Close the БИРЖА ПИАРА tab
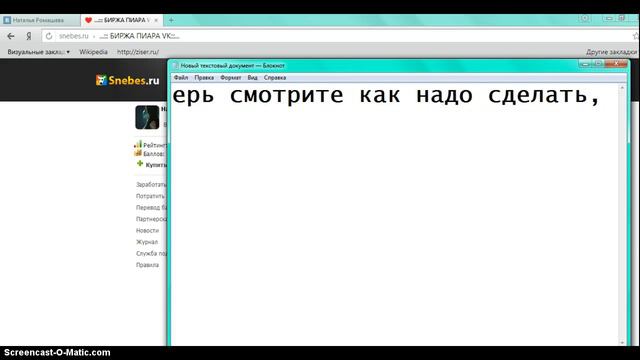The width and height of the screenshot is (640, 360). tap(156, 20)
